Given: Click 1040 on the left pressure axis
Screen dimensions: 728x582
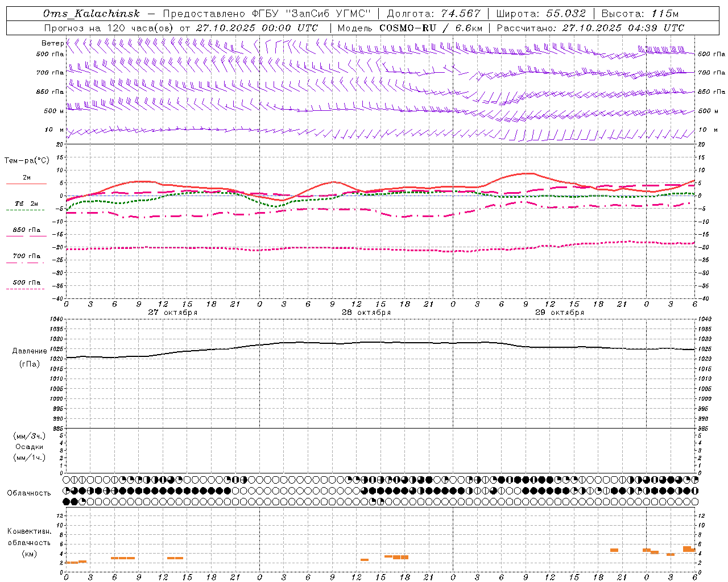Looking at the screenshot, I should pos(56,319).
